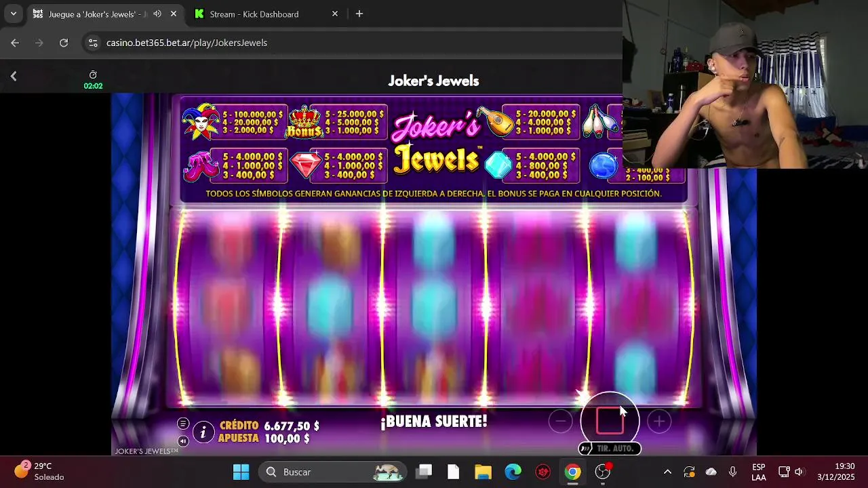Click the 'Joker's Jewels' page title

coord(433,81)
